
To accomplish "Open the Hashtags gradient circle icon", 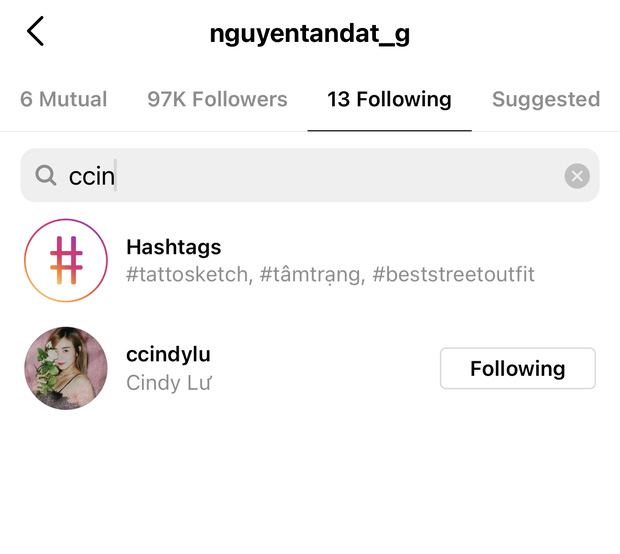I will (66, 260).
